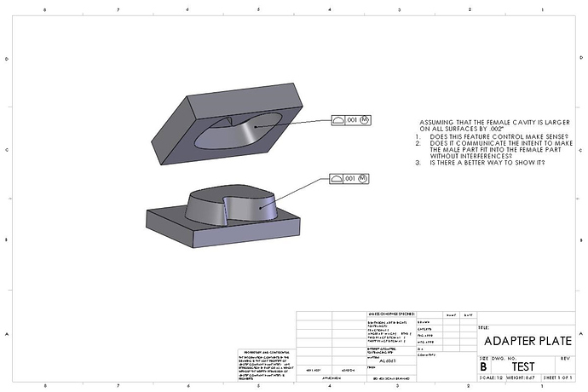This screenshot has height=392, width=588.
Task: Click the 'CHECKED' row label in the approval table
Action: tap(424, 329)
